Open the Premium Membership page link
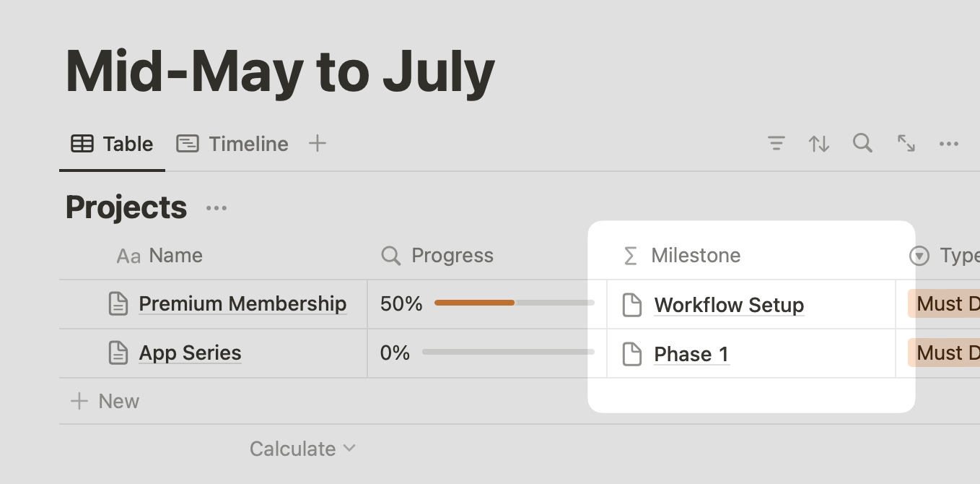This screenshot has height=484, width=980. (242, 304)
